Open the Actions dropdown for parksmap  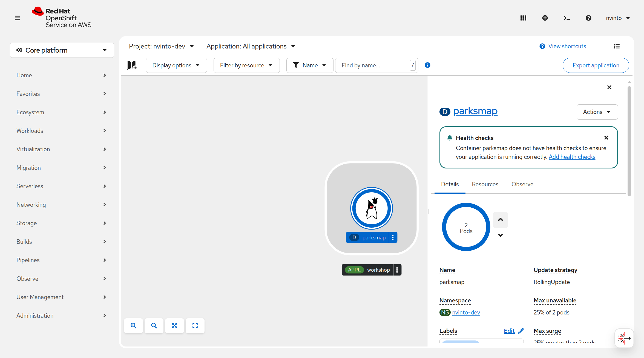597,112
